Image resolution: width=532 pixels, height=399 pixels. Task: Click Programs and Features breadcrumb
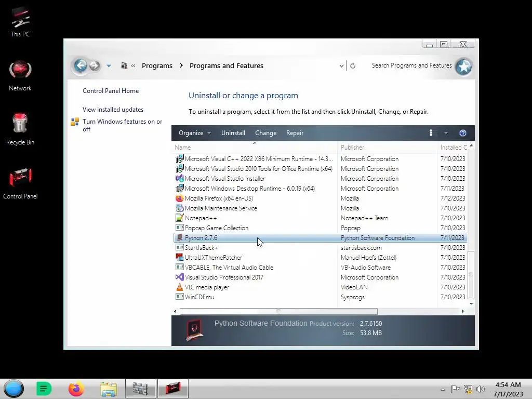pyautogui.click(x=227, y=66)
